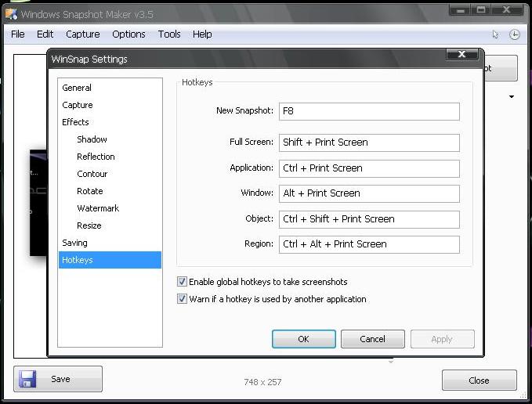Select the Saving settings category
This screenshot has width=532, height=404.
pyautogui.click(x=110, y=243)
